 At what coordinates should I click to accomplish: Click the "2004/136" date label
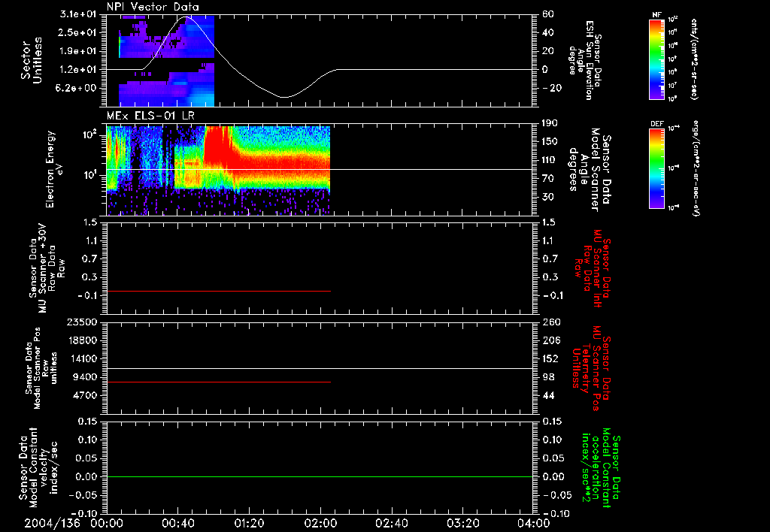pos(53,523)
